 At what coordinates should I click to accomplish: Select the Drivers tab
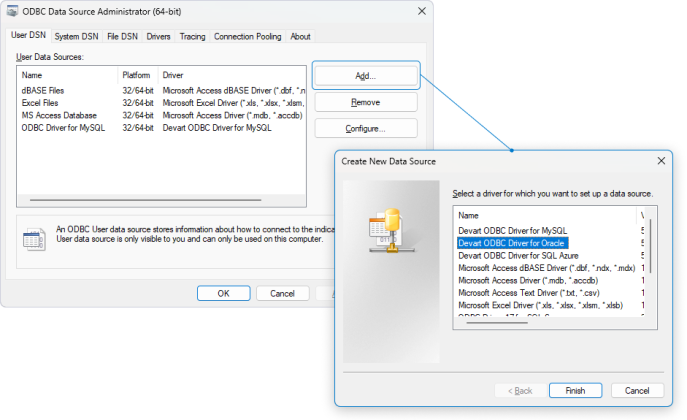pos(158,37)
